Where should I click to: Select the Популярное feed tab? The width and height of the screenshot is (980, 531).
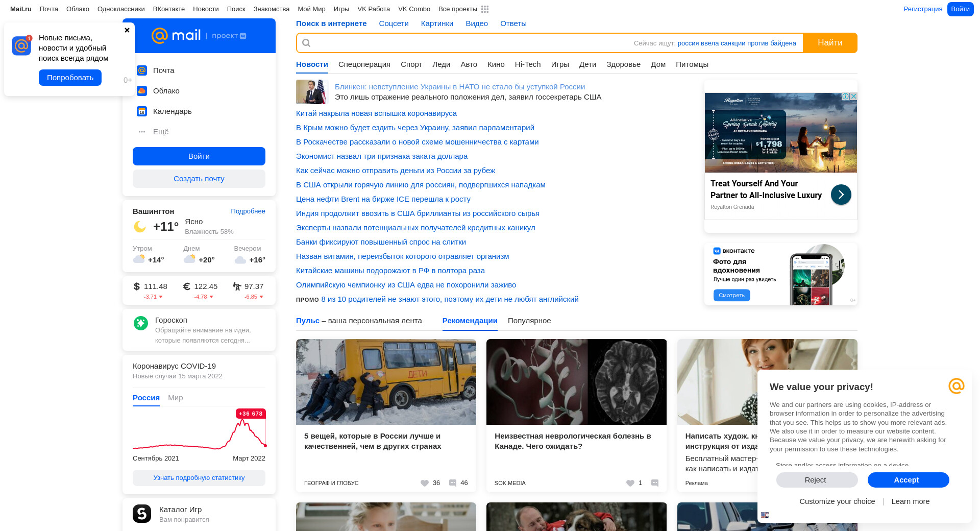point(529,321)
